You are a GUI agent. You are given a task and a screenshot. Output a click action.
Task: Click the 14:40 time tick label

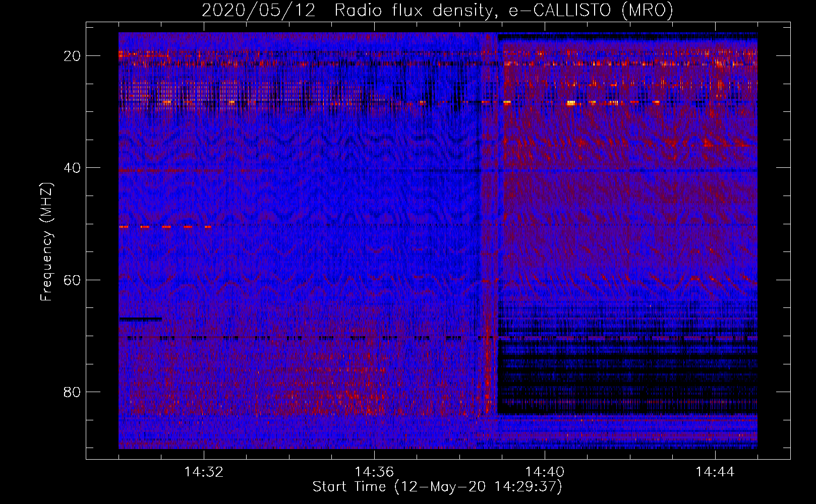[x=545, y=472]
